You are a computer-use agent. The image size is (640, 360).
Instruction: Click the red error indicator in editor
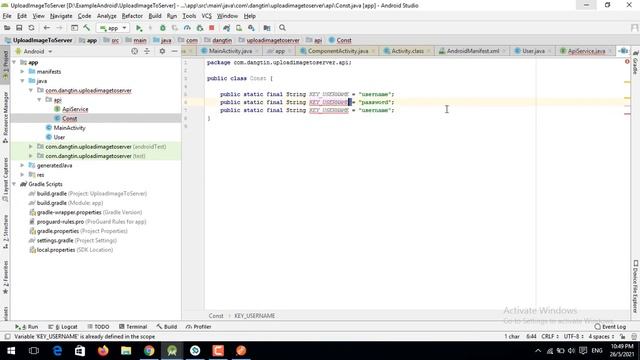coord(627,62)
